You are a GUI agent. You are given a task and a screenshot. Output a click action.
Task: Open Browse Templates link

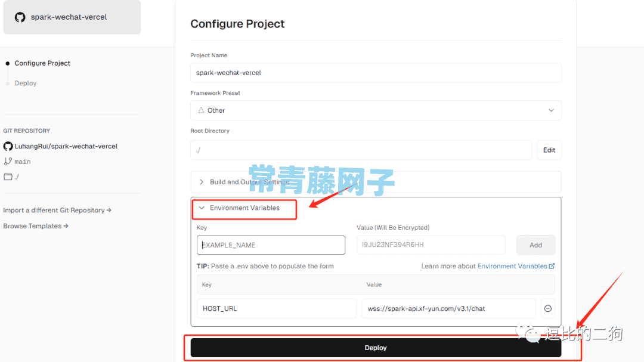[36, 226]
